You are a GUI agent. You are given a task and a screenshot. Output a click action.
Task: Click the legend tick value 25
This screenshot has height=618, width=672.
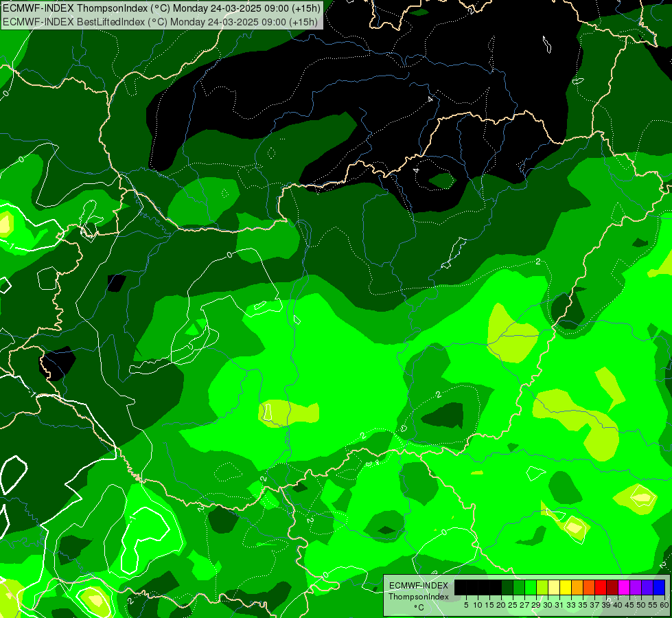tap(513, 605)
